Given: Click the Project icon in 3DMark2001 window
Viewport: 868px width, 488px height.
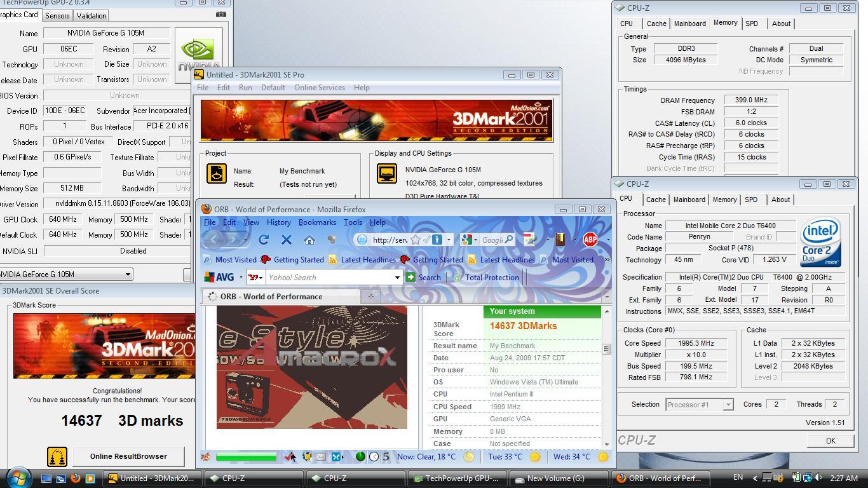Looking at the screenshot, I should pyautogui.click(x=217, y=173).
